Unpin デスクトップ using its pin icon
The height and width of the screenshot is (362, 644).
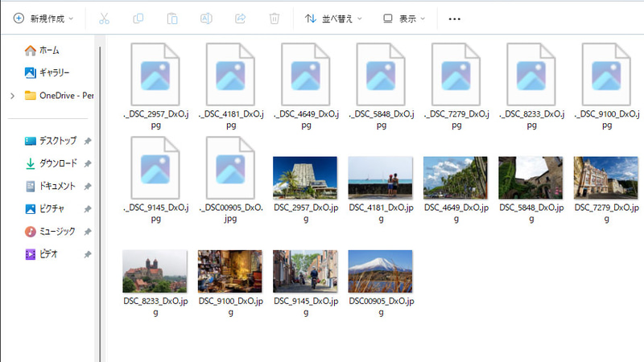tap(88, 141)
